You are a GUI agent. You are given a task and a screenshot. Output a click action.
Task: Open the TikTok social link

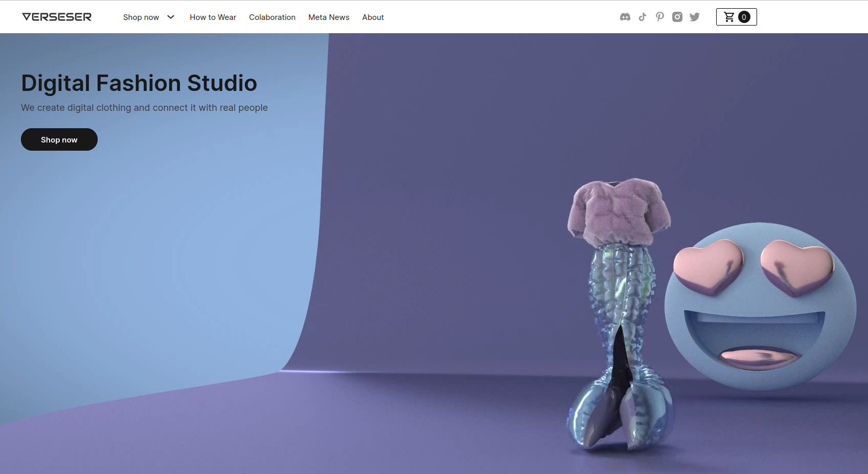(x=643, y=17)
